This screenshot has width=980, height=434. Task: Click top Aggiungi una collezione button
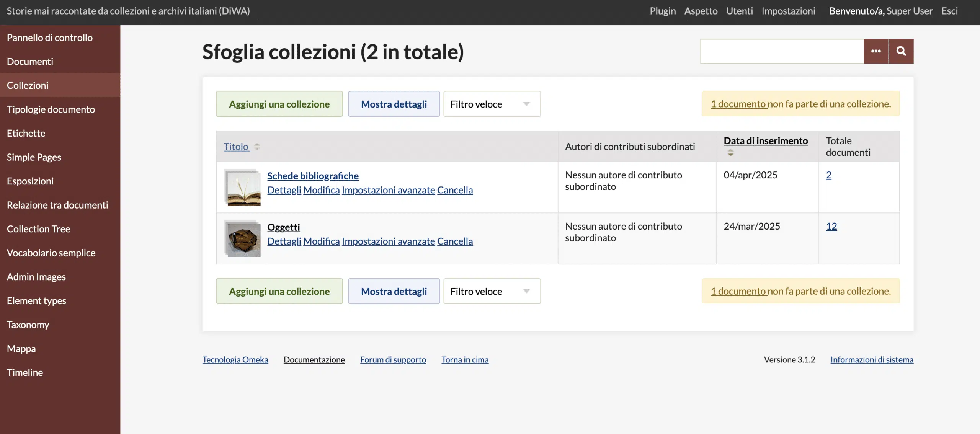pyautogui.click(x=279, y=104)
